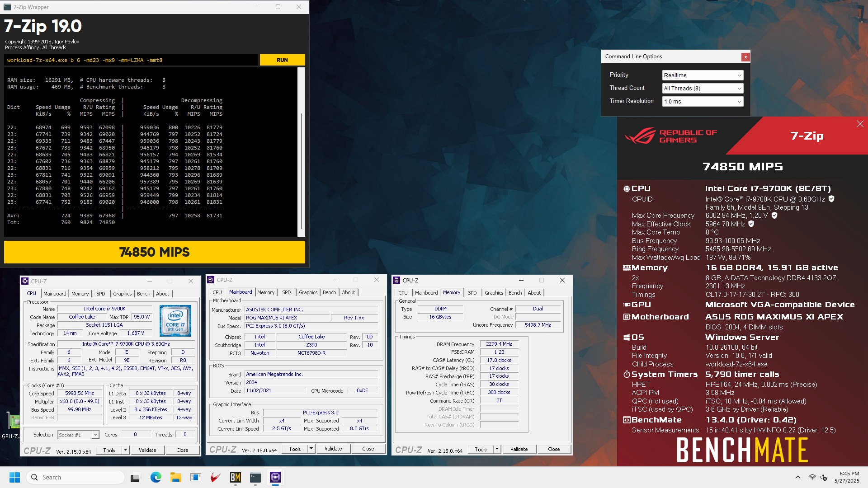
Task: Open About tab in third CPU-Z window
Action: pos(534,293)
